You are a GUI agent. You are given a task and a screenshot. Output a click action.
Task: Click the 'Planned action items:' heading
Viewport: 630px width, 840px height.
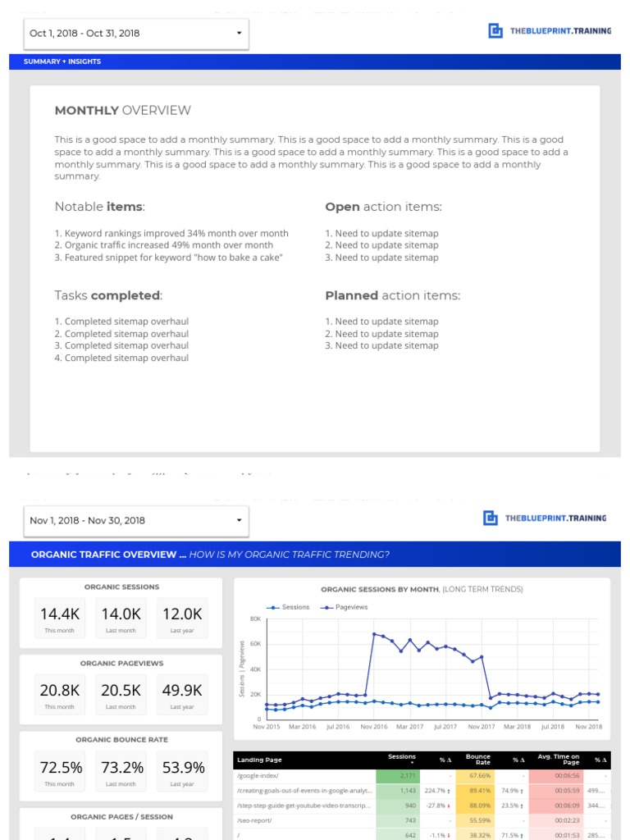coord(393,295)
